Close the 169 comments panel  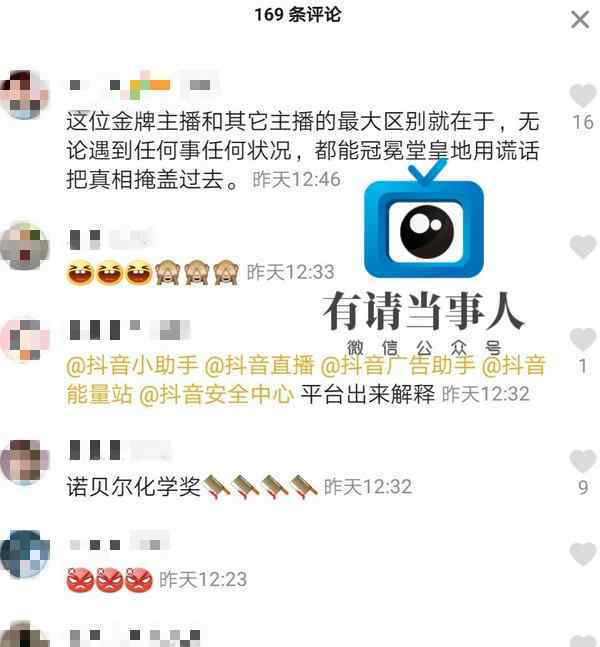[x=580, y=20]
